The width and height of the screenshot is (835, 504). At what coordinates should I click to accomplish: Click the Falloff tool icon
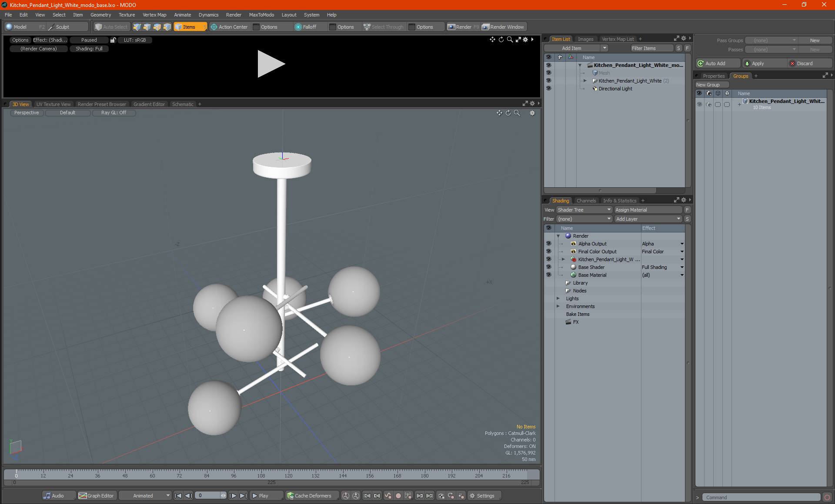click(x=298, y=27)
